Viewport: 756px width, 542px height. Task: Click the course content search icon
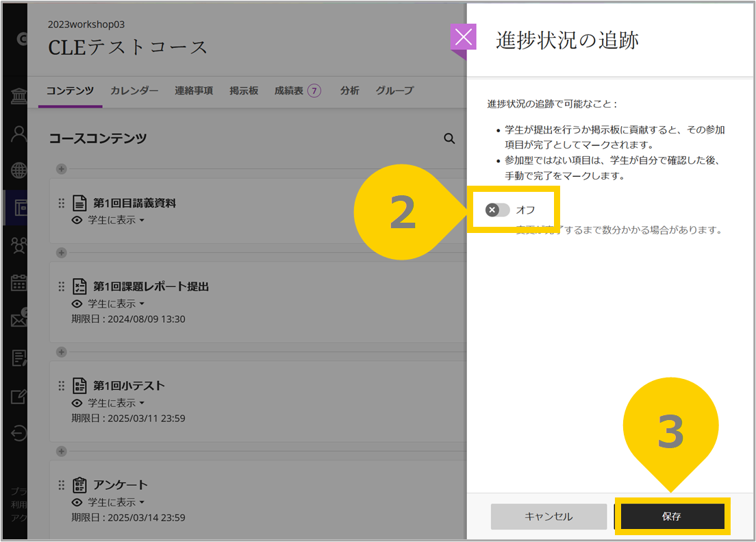click(449, 138)
